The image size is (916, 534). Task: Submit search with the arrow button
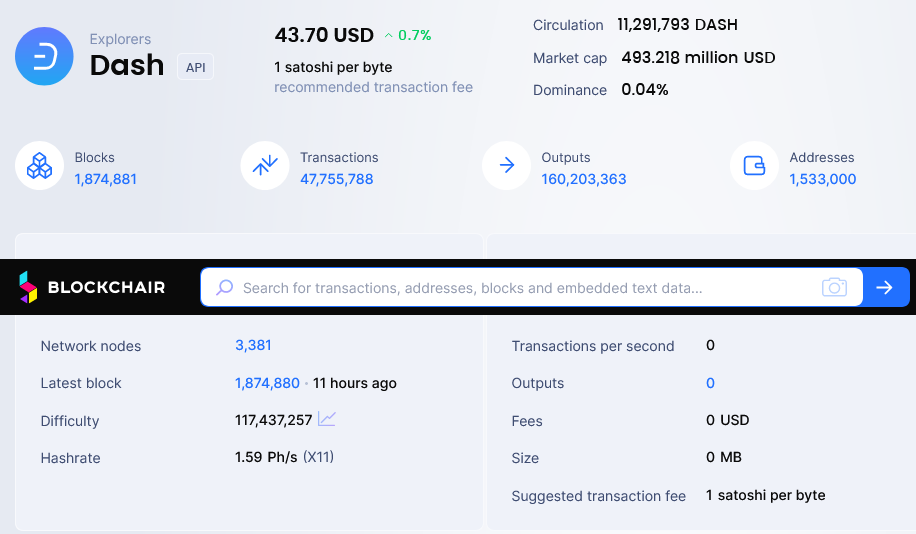pos(886,287)
